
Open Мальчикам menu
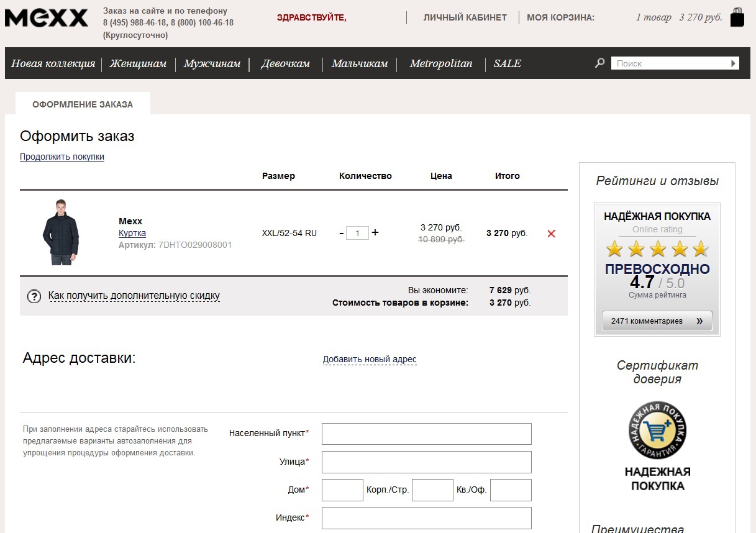(360, 63)
